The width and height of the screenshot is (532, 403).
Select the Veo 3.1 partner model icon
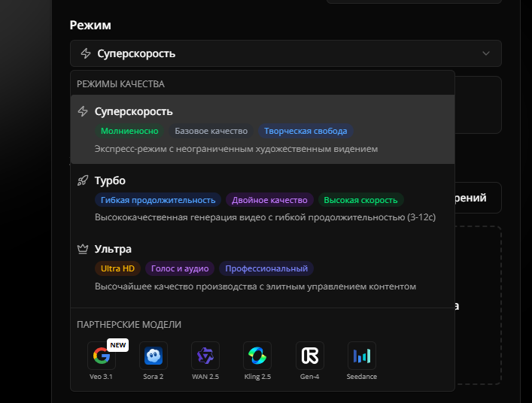click(101, 356)
